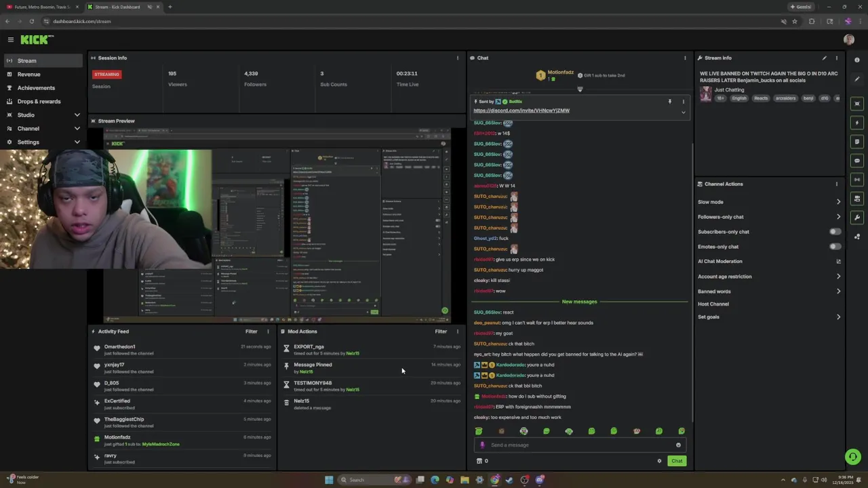The height and width of the screenshot is (488, 868).
Task: Switch to the Future, Metro Boomin browser tab
Action: [42, 7]
